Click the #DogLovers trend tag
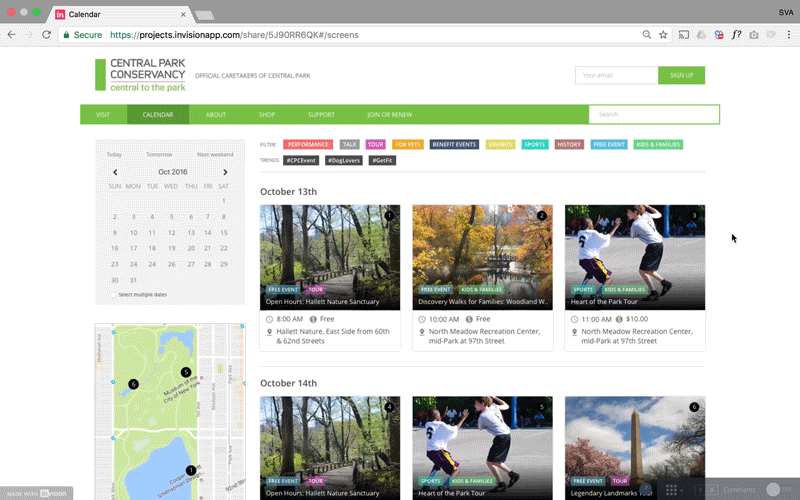 344,160
